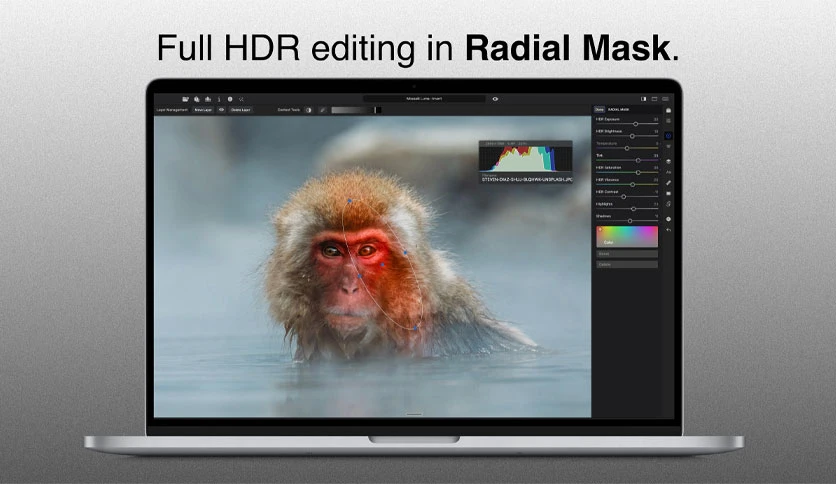Click the circular settings icon in top toolbar
The width and height of the screenshot is (836, 484).
click(x=230, y=99)
